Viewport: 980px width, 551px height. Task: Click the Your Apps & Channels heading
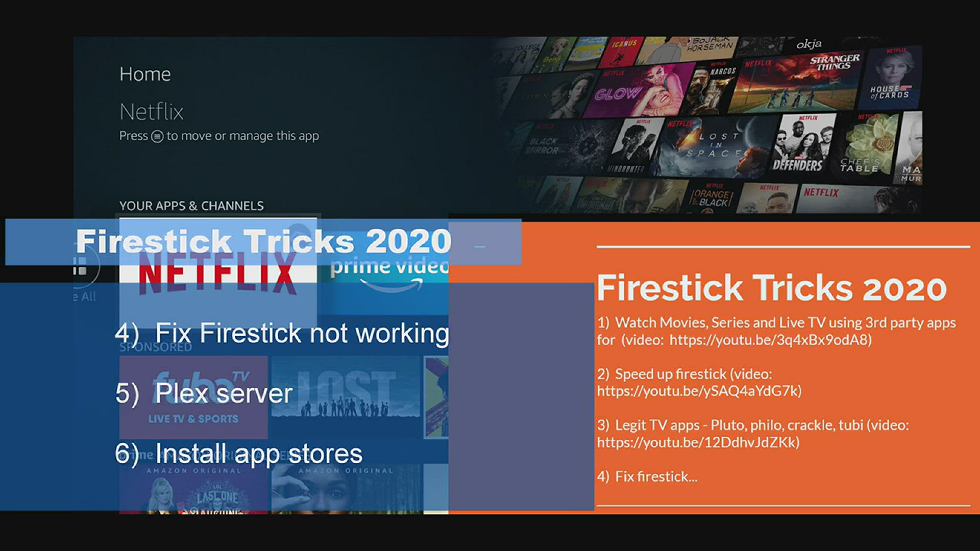[191, 206]
